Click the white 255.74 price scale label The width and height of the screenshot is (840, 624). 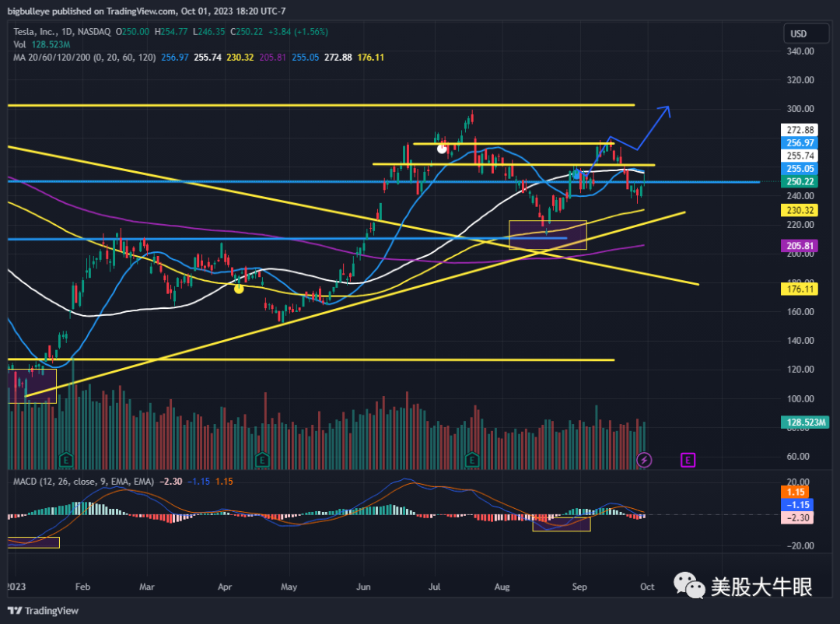pyautogui.click(x=800, y=156)
